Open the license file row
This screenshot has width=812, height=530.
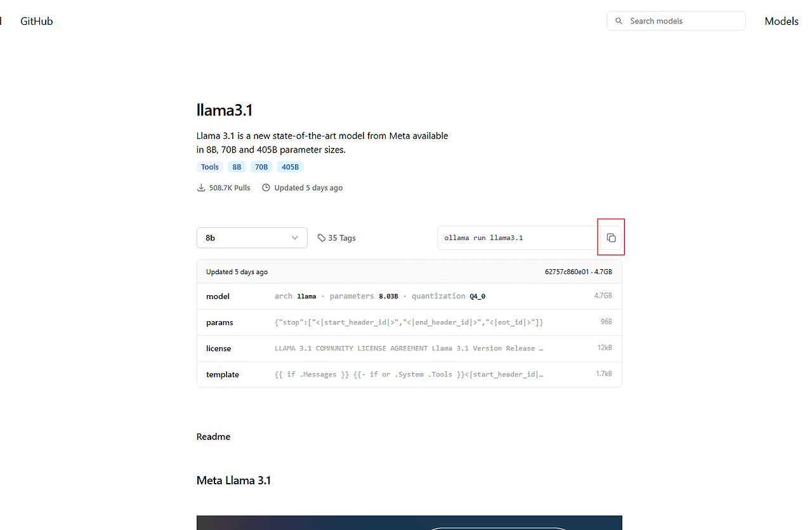pos(409,348)
